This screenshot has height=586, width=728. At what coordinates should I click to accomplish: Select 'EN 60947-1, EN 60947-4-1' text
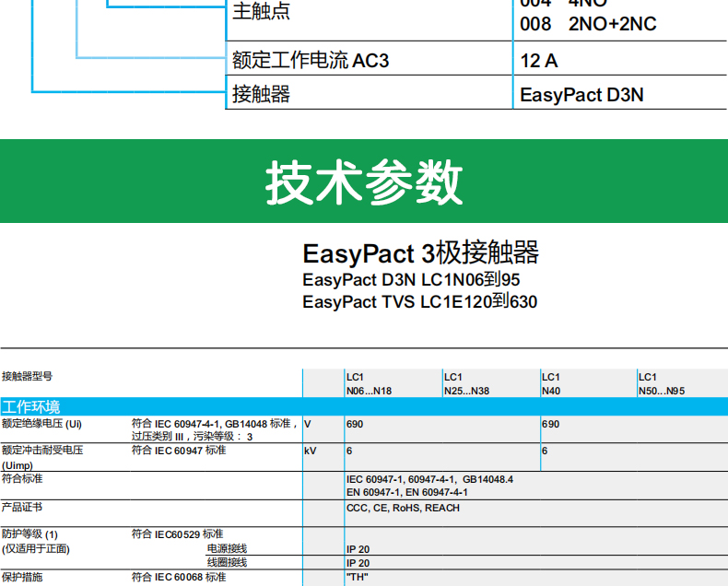click(407, 492)
